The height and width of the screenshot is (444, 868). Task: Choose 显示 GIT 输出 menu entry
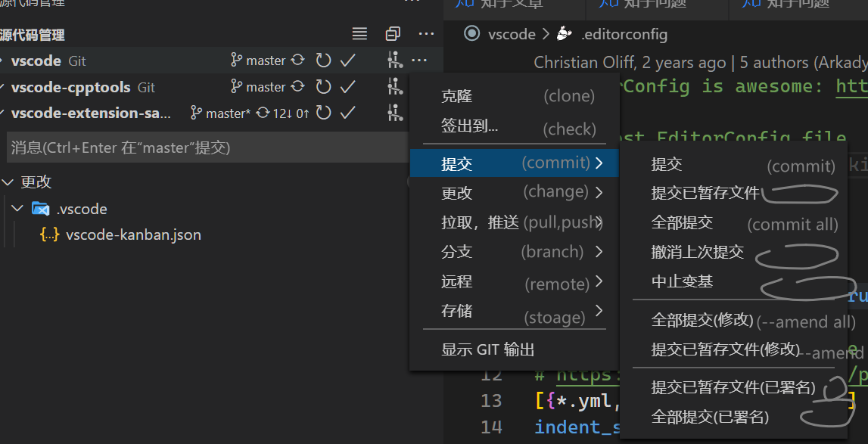coord(515,350)
